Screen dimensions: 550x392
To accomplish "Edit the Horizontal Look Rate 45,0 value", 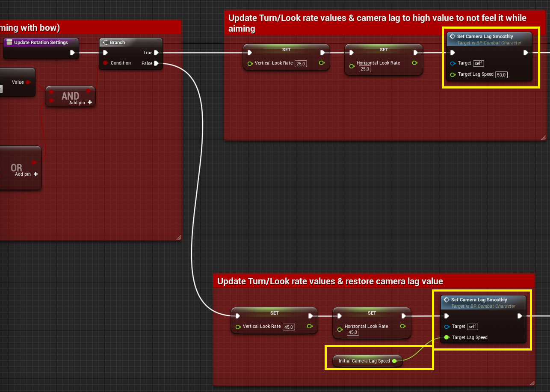I will coord(353,332).
